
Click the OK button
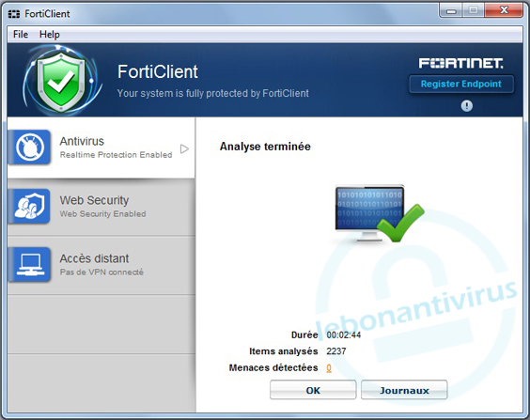click(313, 390)
